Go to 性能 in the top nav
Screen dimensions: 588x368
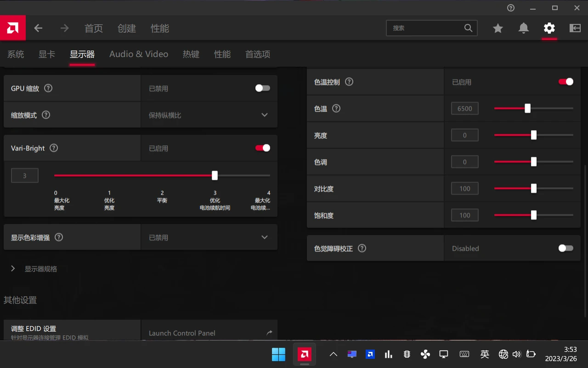coord(160,28)
